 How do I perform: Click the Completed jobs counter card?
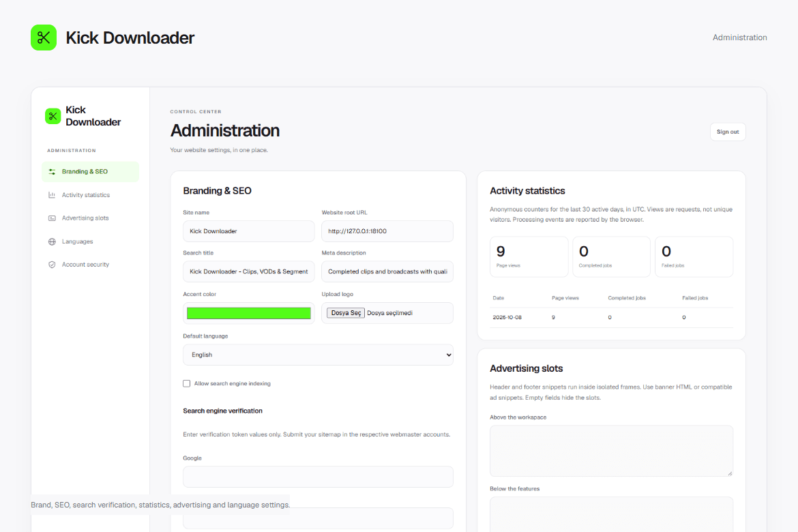pos(611,256)
